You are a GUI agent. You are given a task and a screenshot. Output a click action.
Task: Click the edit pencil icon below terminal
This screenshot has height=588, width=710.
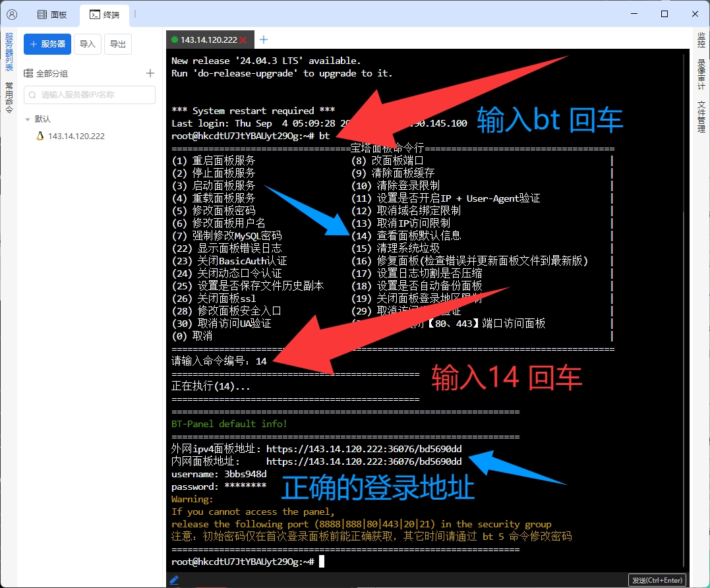coord(174,579)
